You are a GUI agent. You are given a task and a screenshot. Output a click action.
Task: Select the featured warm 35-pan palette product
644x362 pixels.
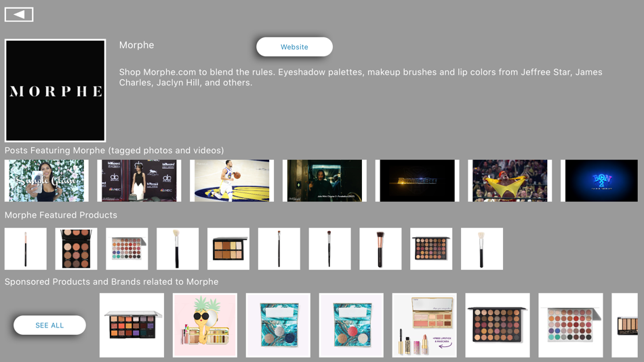[431, 249]
